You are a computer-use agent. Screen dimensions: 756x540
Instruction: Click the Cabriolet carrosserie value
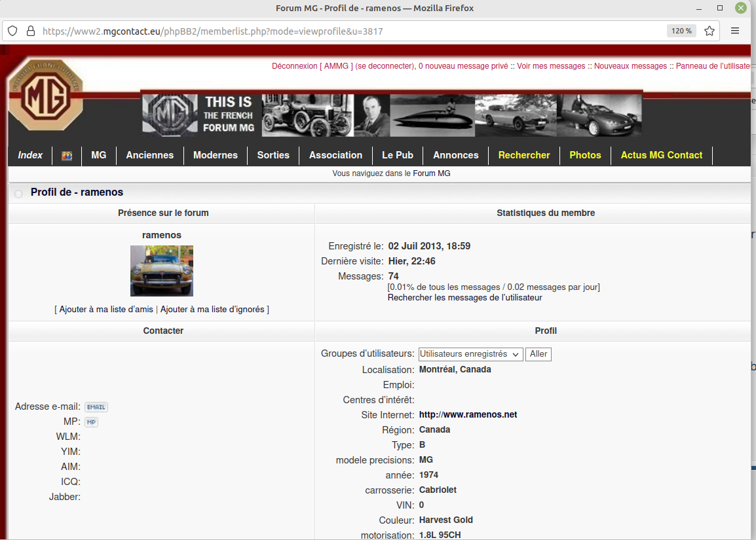pyautogui.click(x=438, y=490)
